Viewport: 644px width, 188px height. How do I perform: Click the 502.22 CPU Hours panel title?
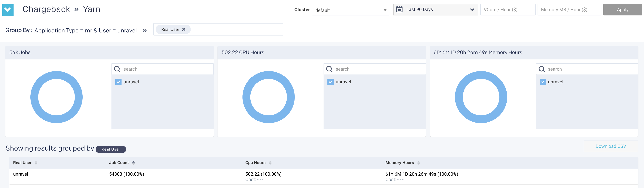pos(243,52)
